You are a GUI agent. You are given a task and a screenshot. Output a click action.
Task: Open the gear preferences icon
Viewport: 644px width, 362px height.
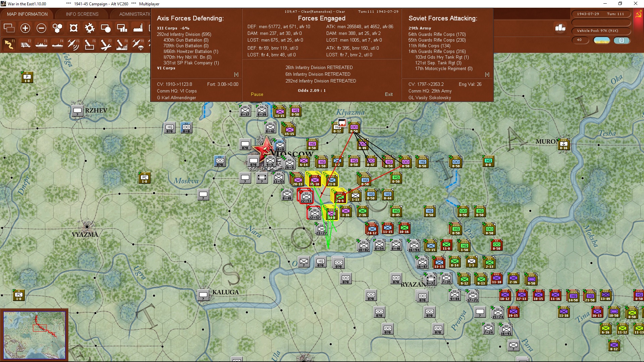(x=90, y=28)
